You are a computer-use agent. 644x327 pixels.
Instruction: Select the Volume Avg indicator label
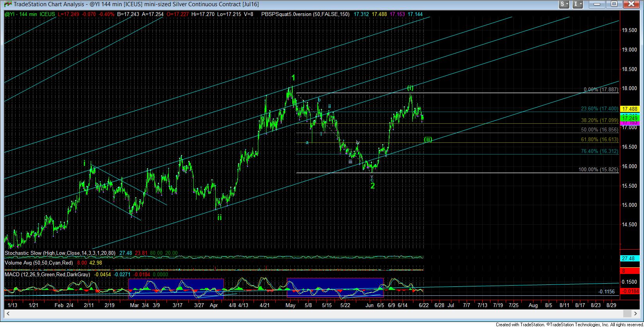pos(39,263)
